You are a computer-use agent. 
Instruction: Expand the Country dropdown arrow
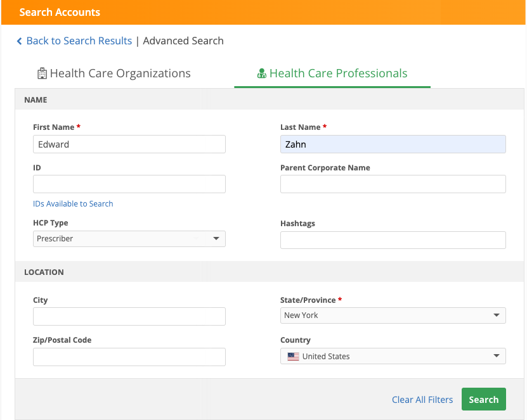[x=496, y=356]
